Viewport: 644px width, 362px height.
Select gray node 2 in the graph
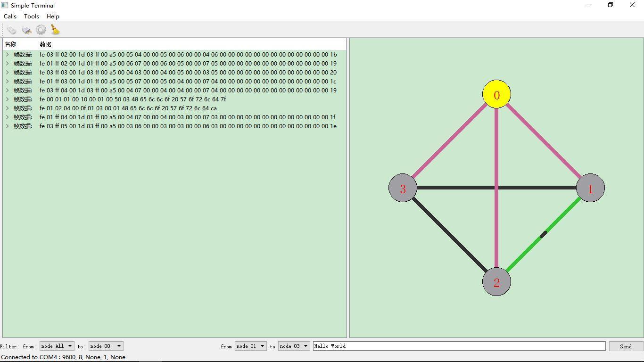(x=496, y=282)
